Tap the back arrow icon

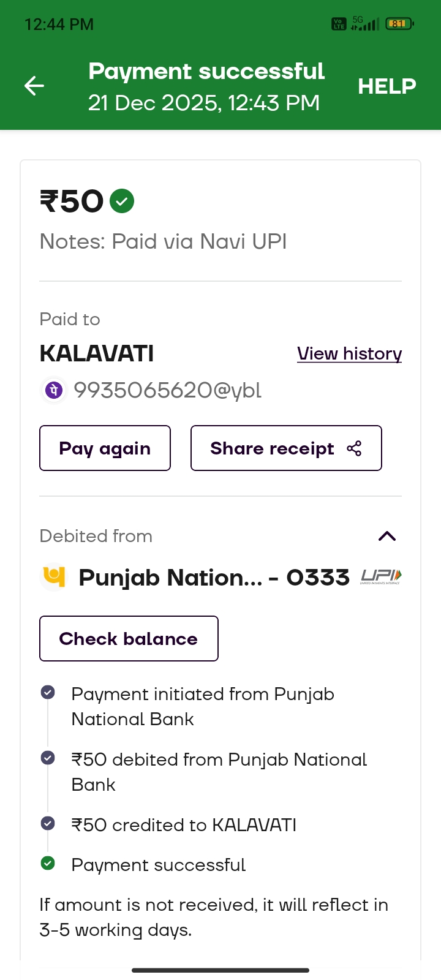34,86
